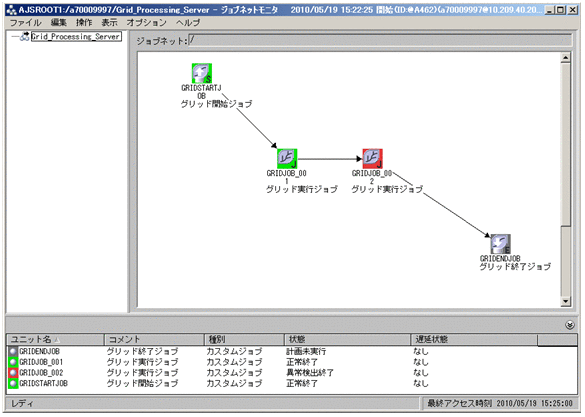This screenshot has width=585, height=417.
Task: Click the 最終アクセス時刻 status bar entry
Action: pyautogui.click(x=500, y=403)
